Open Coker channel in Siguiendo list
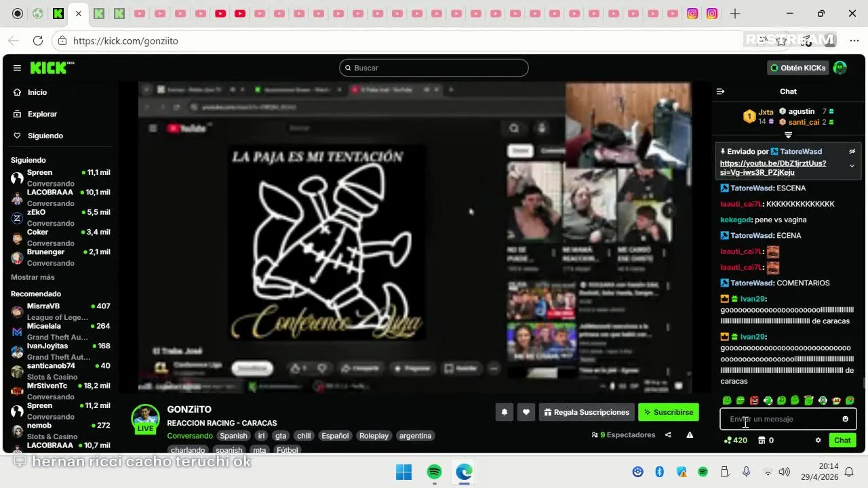868x488 pixels. pyautogui.click(x=60, y=237)
